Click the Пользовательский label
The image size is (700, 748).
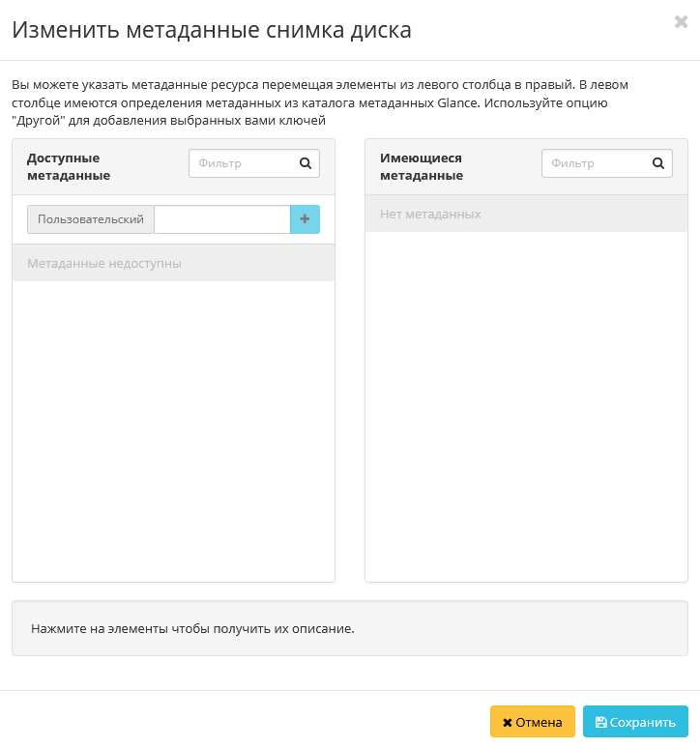(91, 219)
